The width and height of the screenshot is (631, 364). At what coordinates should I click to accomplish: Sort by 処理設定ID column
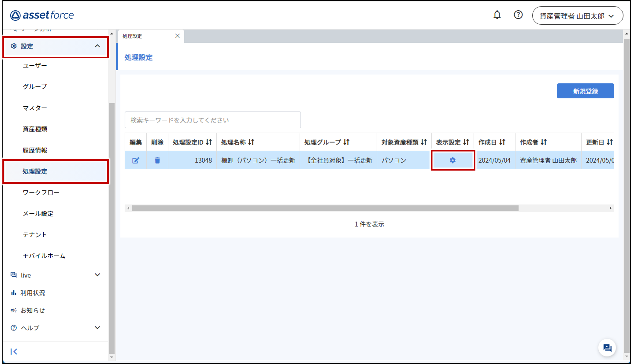tap(209, 142)
